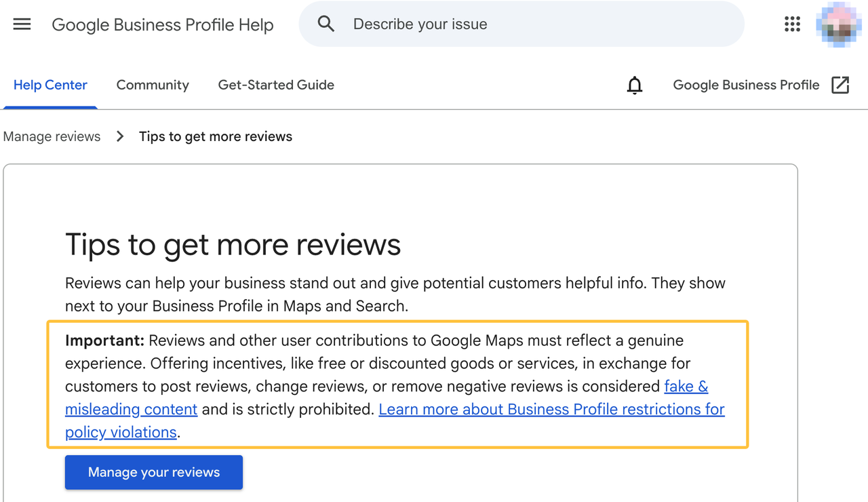
Task: Open the Google Business Profile link
Action: [x=746, y=85]
